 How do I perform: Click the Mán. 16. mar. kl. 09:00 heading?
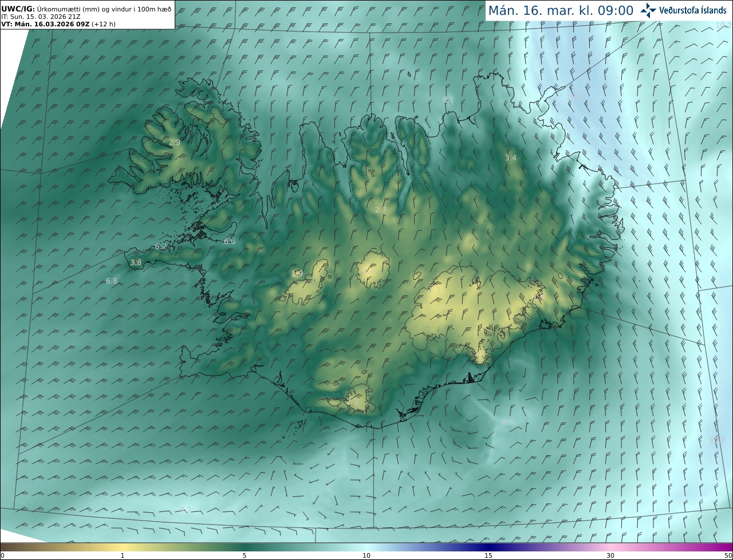[561, 10]
